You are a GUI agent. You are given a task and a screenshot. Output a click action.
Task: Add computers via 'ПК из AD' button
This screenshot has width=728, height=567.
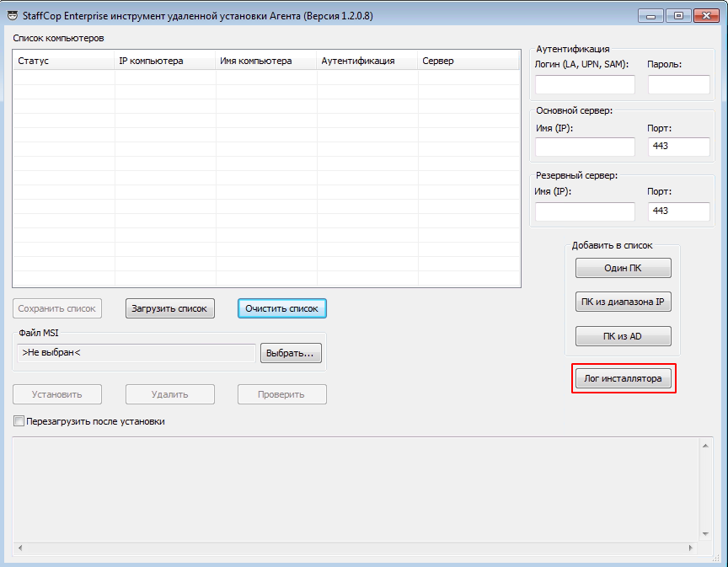click(x=624, y=336)
